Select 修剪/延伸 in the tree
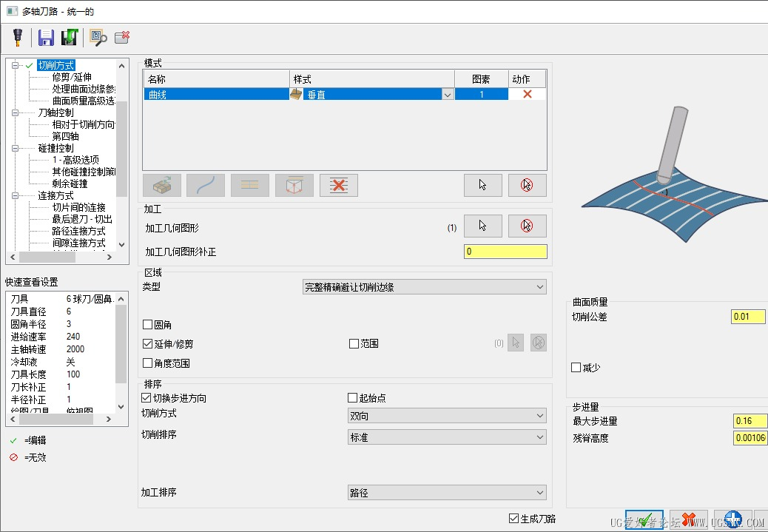This screenshot has height=532, width=768. click(x=72, y=77)
